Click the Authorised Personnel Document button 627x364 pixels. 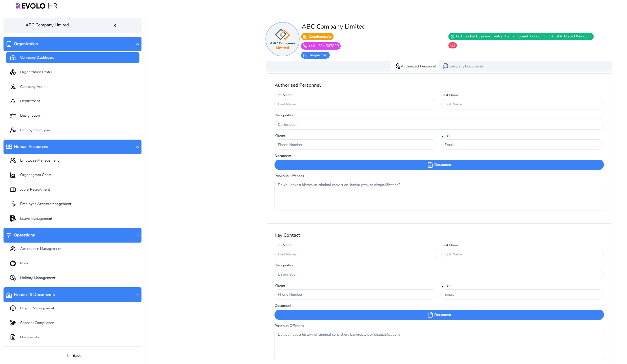pyautogui.click(x=439, y=165)
